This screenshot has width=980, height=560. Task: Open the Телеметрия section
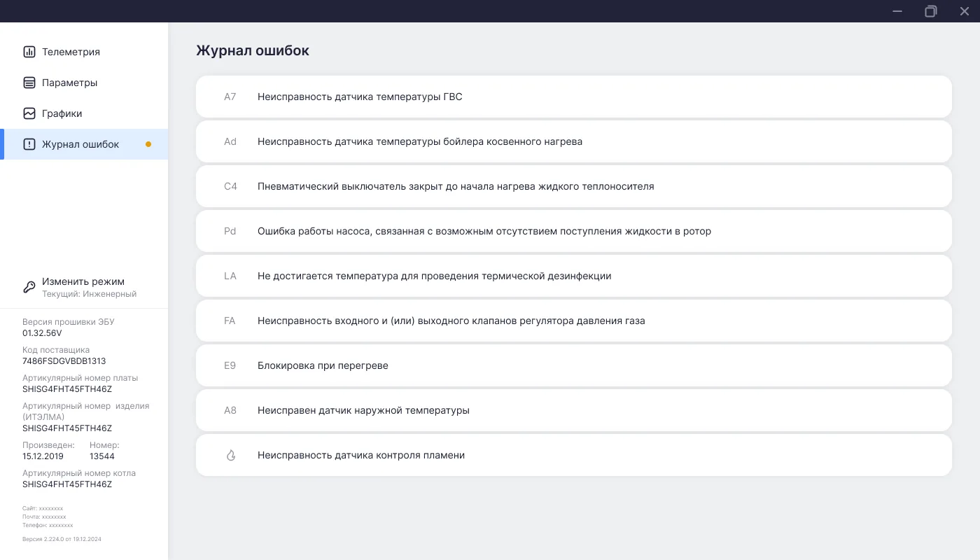[84, 52]
